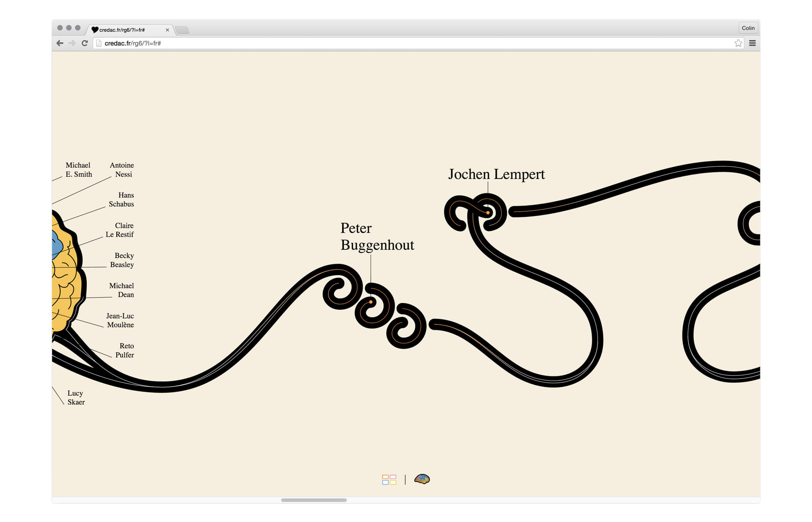Click the URL address bar
The height and width of the screenshot is (522, 812).
pyautogui.click(x=387, y=43)
